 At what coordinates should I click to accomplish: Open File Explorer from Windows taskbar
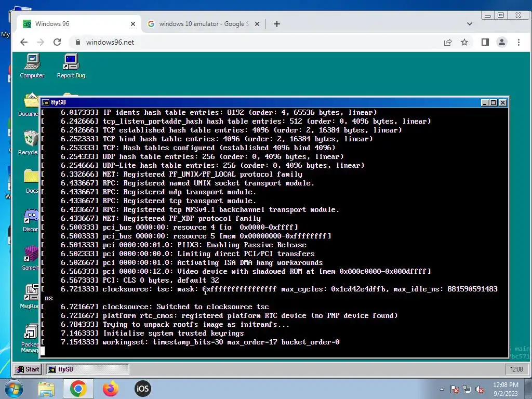coord(46,389)
